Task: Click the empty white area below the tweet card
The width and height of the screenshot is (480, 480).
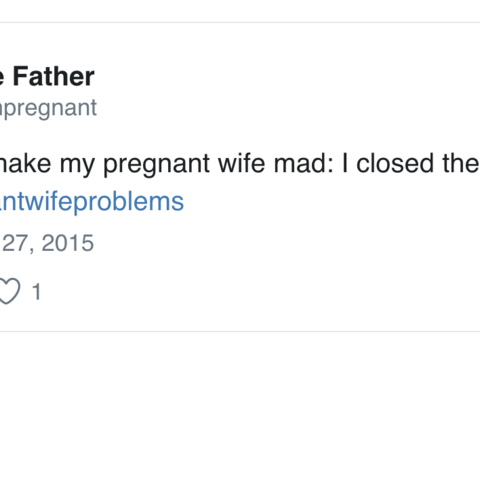Action: (x=240, y=407)
